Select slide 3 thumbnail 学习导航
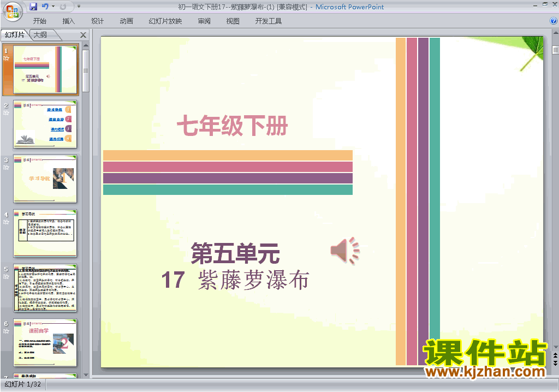Image resolution: width=559 pixels, height=392 pixels. 45,179
